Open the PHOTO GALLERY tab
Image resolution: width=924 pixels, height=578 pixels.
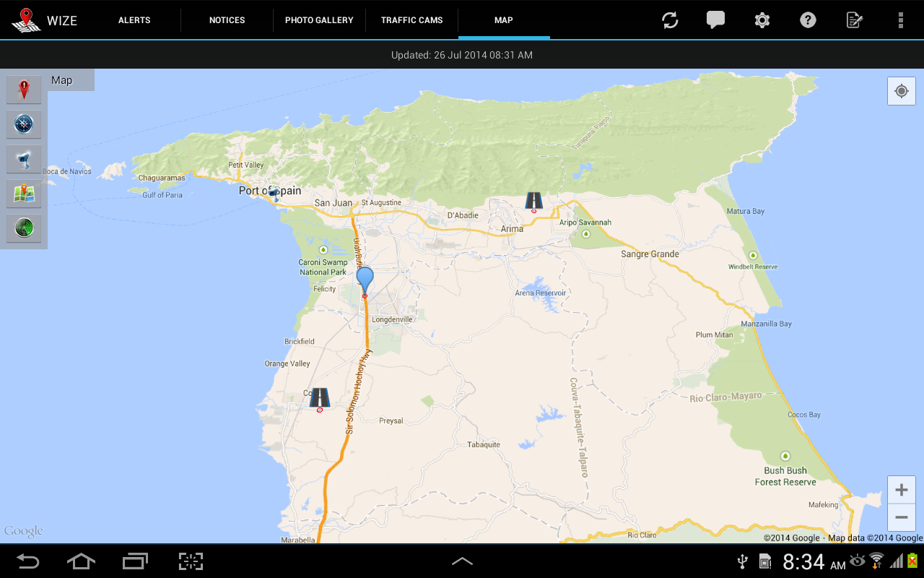[319, 20]
